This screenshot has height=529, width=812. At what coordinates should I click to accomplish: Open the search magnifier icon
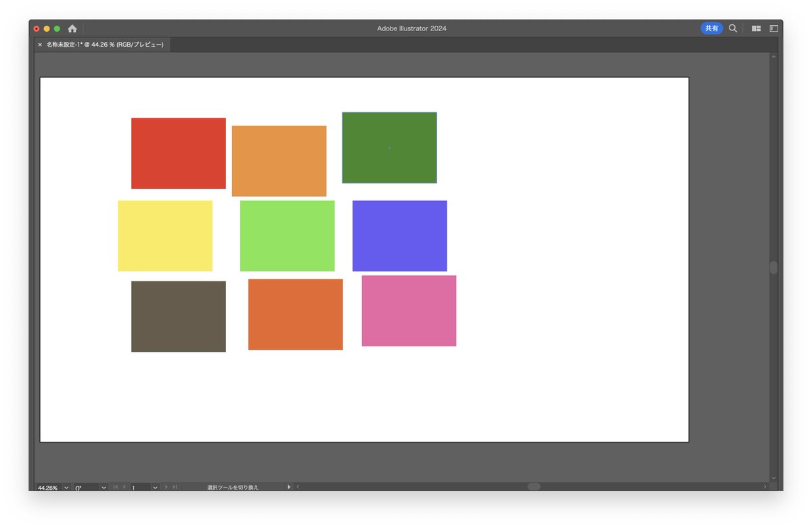733,28
